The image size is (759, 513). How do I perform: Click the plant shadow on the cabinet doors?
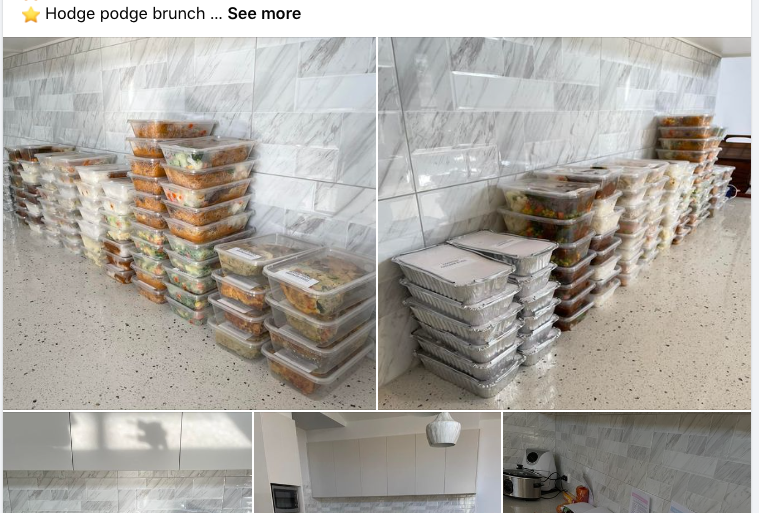(151, 434)
